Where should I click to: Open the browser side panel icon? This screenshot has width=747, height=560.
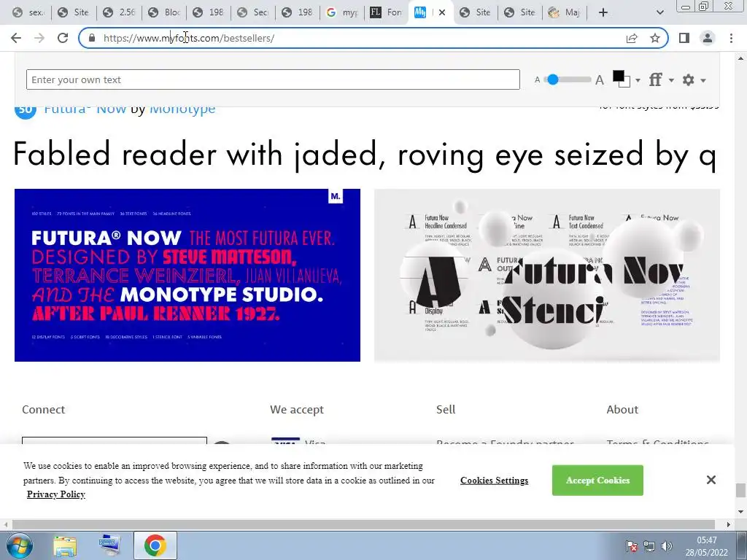point(684,38)
